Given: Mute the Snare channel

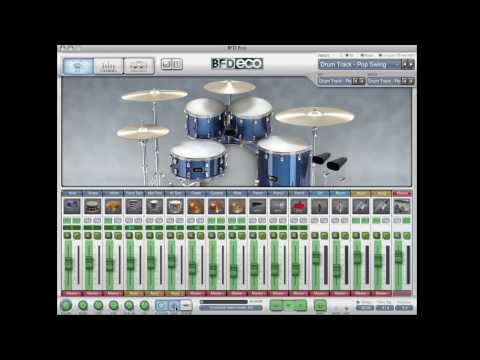Looking at the screenshot, I should (x=88, y=235).
